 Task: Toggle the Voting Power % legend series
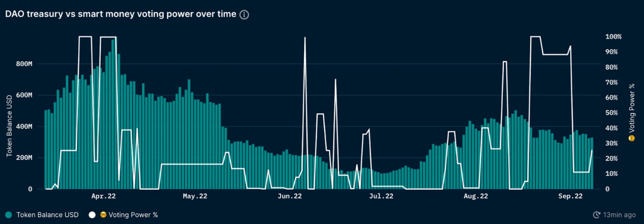pyautogui.click(x=133, y=215)
